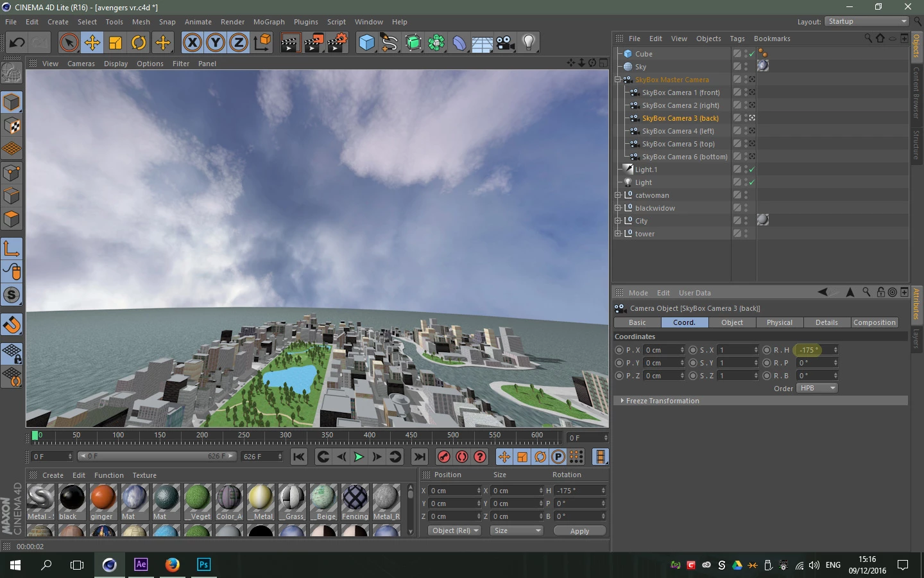Screen dimensions: 924x578
Task: Switch to the Physical tab
Action: 780,322
